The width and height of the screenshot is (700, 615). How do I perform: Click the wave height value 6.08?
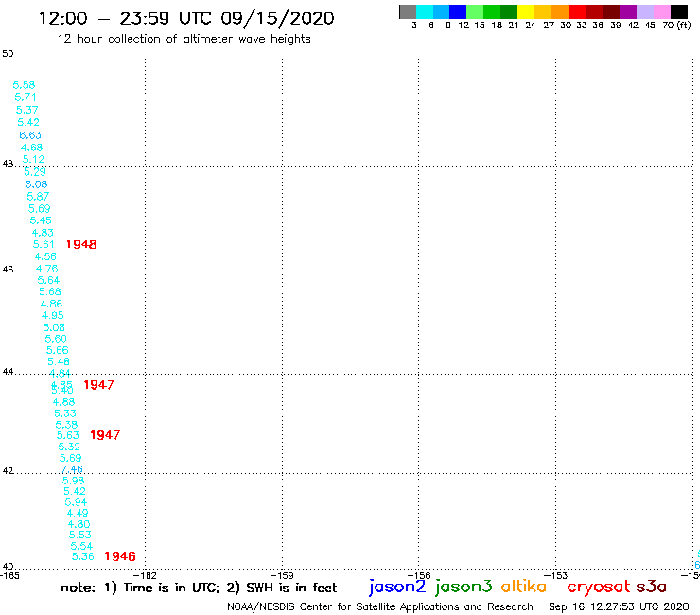click(36, 184)
